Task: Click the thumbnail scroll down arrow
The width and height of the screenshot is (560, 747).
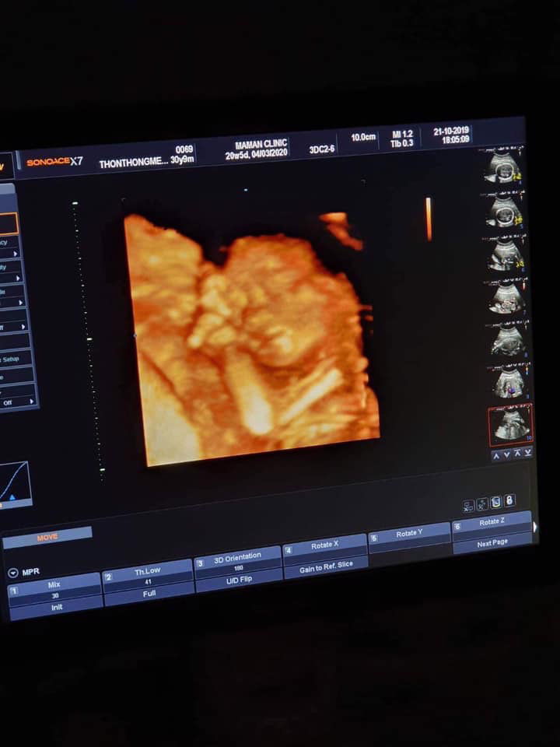Action: [x=507, y=454]
